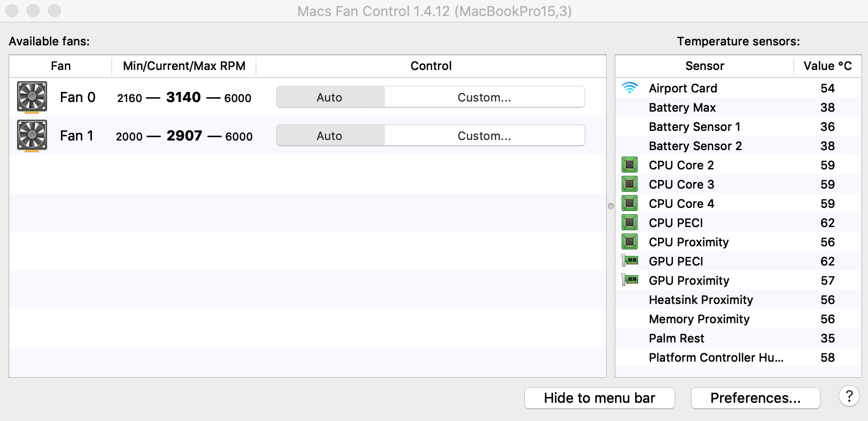Viewport: 868px width, 421px height.
Task: Click the Control column header
Action: coord(431,66)
